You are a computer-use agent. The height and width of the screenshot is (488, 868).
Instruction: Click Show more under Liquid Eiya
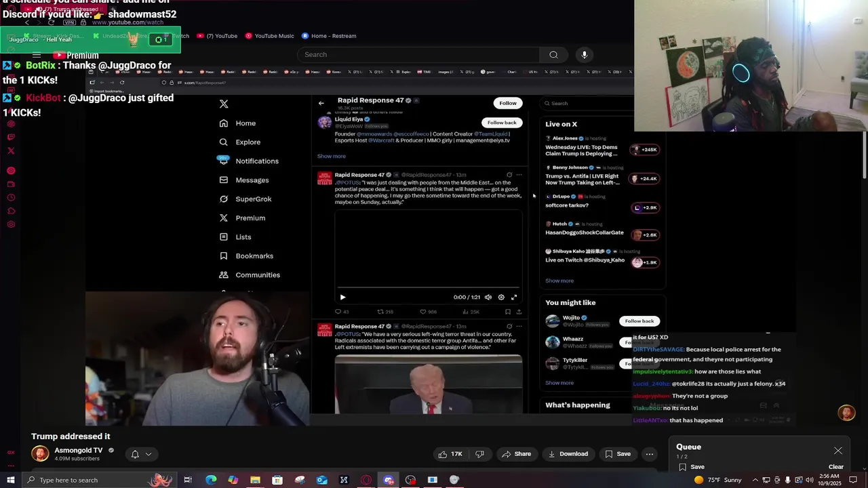point(331,157)
